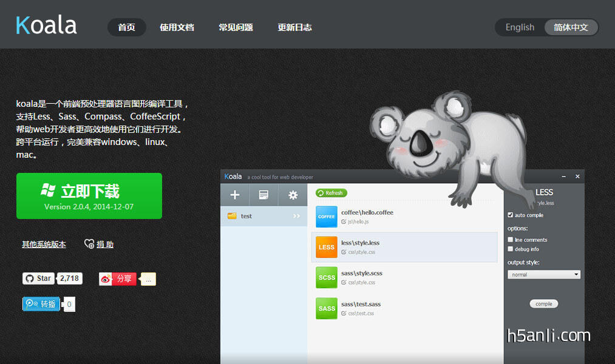Select the less\style.less file name
The width and height of the screenshot is (615, 364).
(x=360, y=243)
